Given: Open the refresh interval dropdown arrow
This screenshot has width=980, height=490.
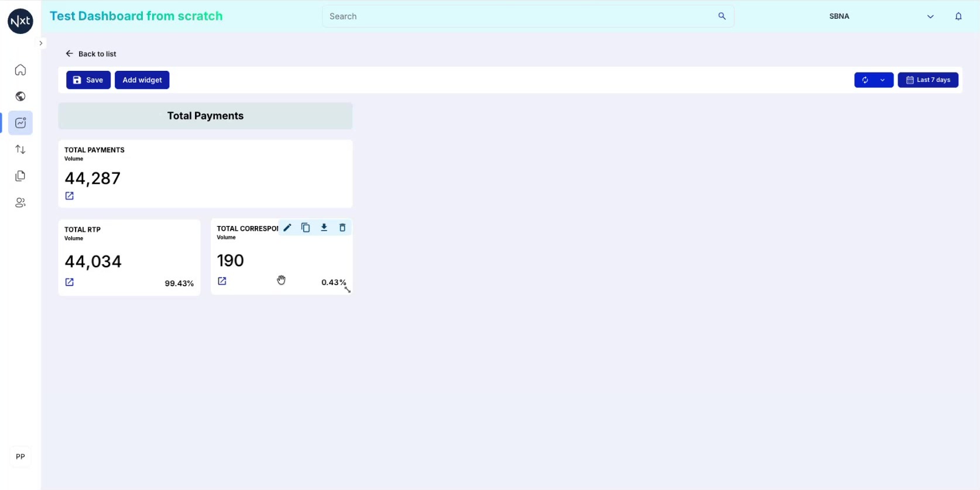Looking at the screenshot, I should click(882, 80).
